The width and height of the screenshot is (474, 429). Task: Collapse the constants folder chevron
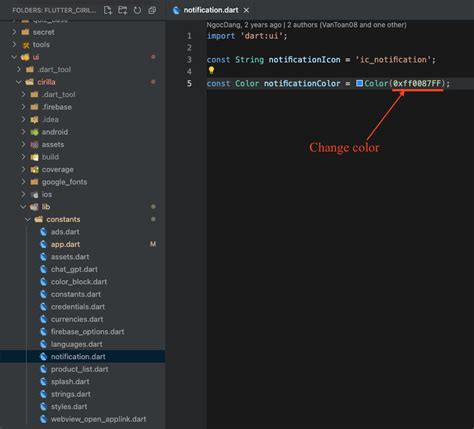(28, 219)
